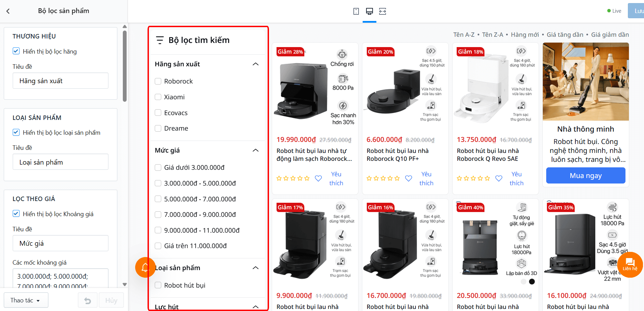This screenshot has height=311, width=644.
Task: Collapse the Mức giá filter section
Action: click(x=256, y=151)
